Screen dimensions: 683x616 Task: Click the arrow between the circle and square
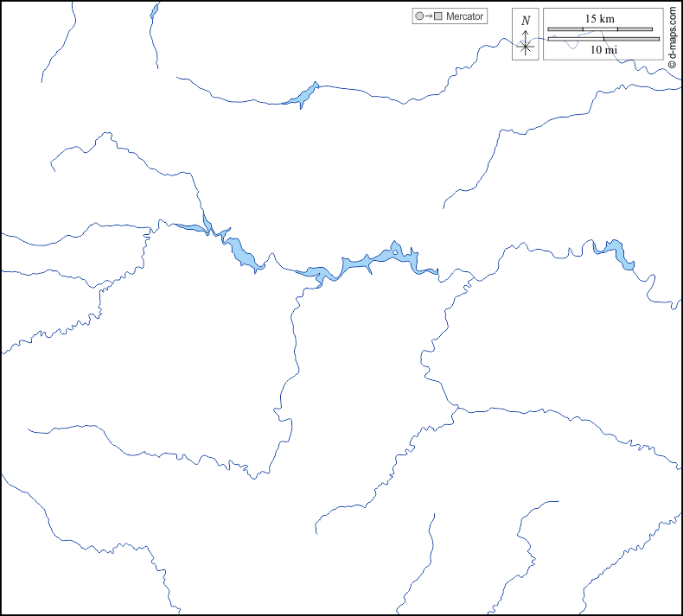(428, 16)
